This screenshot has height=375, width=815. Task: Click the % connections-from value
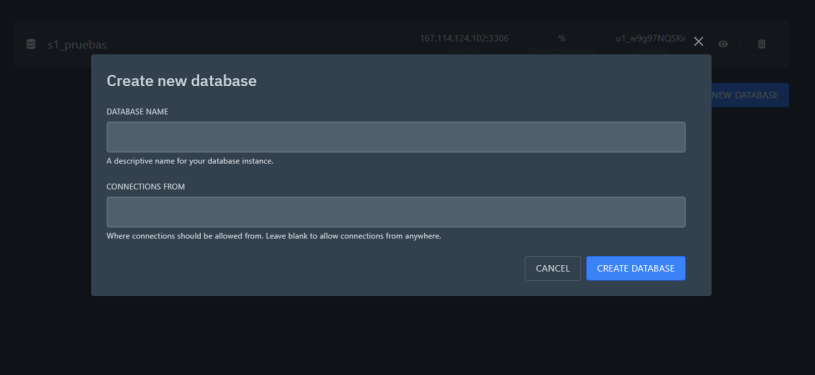point(562,38)
